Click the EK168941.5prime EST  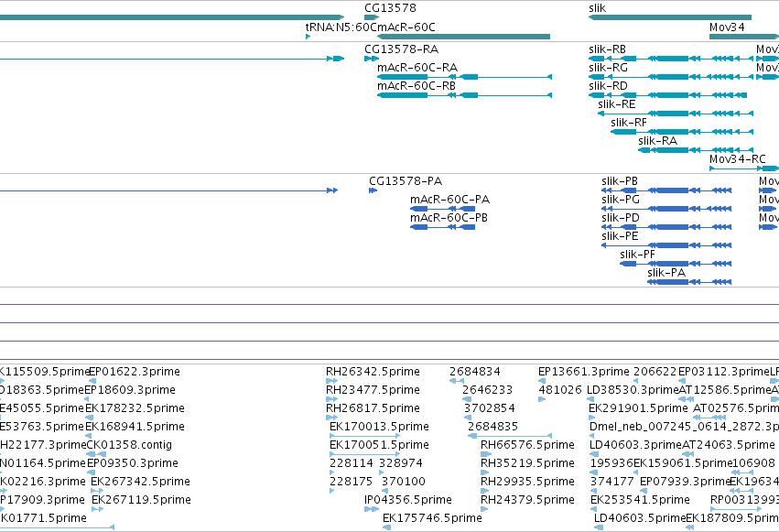coord(88,436)
